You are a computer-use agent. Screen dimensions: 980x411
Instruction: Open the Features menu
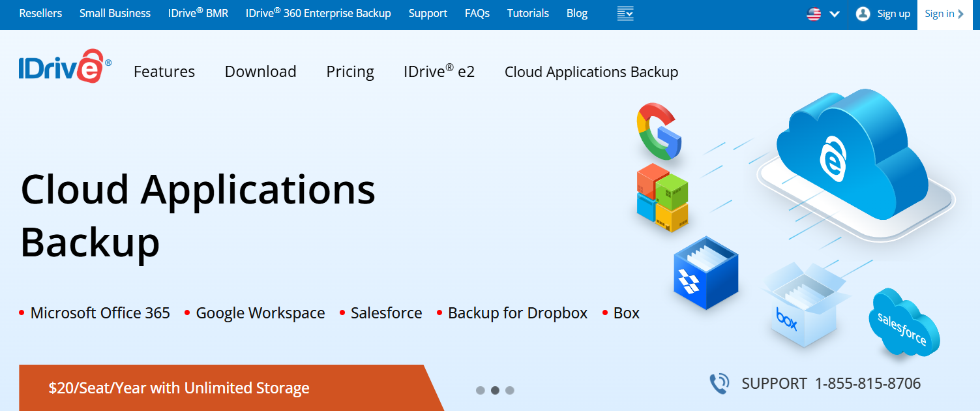[x=164, y=72]
